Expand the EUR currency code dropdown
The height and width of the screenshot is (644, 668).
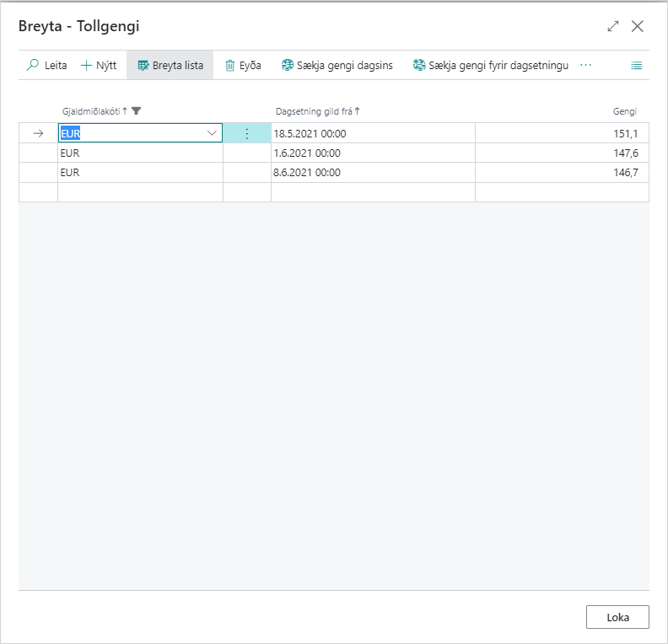point(211,133)
